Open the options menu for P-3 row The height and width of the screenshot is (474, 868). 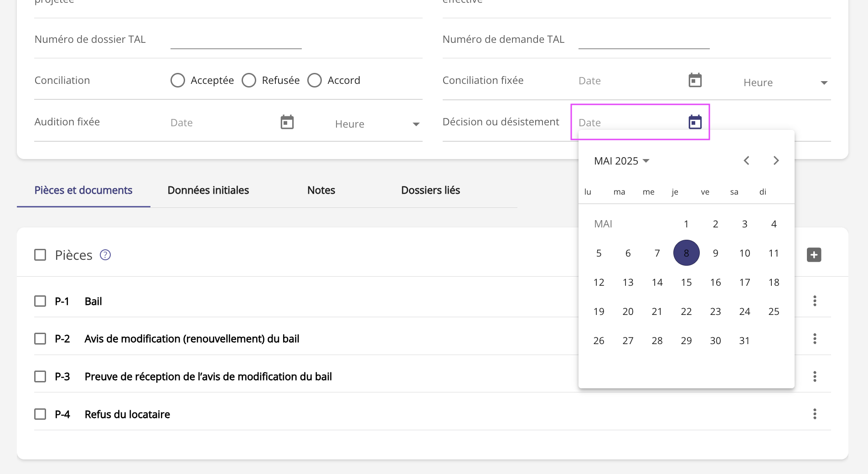(815, 376)
